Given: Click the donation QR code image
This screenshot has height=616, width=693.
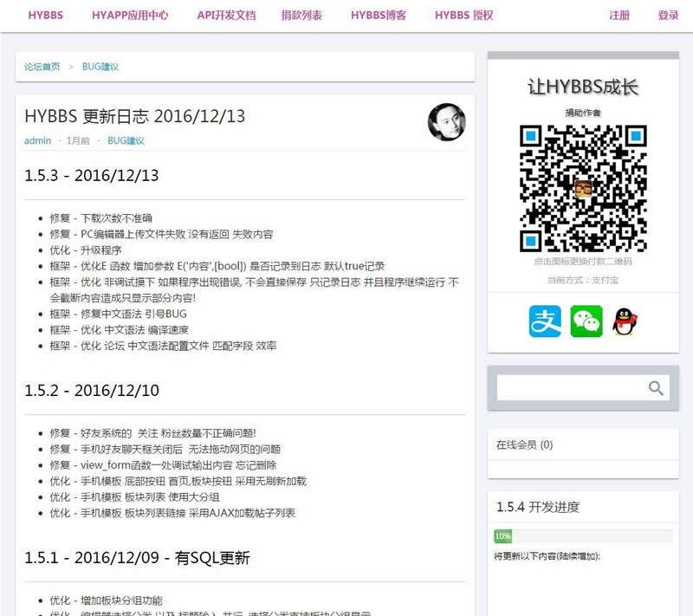Looking at the screenshot, I should (583, 188).
